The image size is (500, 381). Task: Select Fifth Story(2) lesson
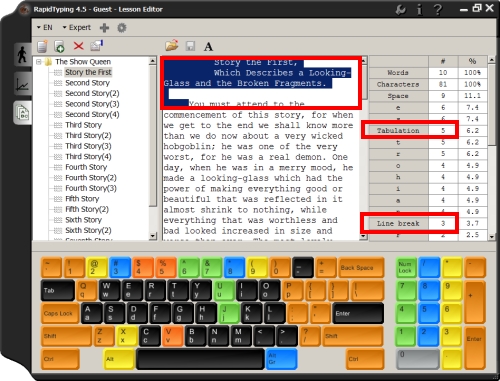click(87, 209)
